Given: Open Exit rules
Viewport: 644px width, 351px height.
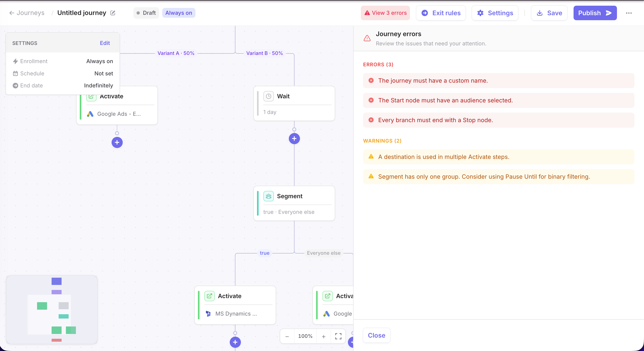Looking at the screenshot, I should click(x=441, y=13).
